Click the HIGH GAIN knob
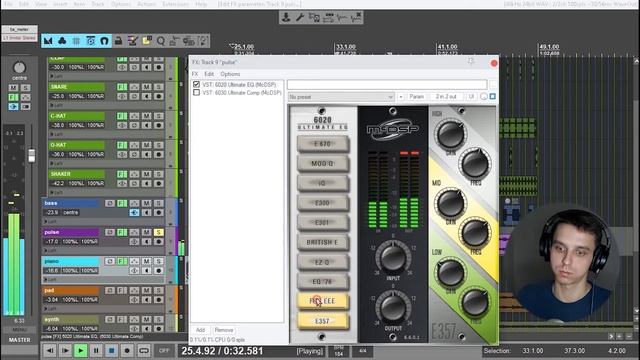Viewport: 640px width, 360px height. (451, 135)
